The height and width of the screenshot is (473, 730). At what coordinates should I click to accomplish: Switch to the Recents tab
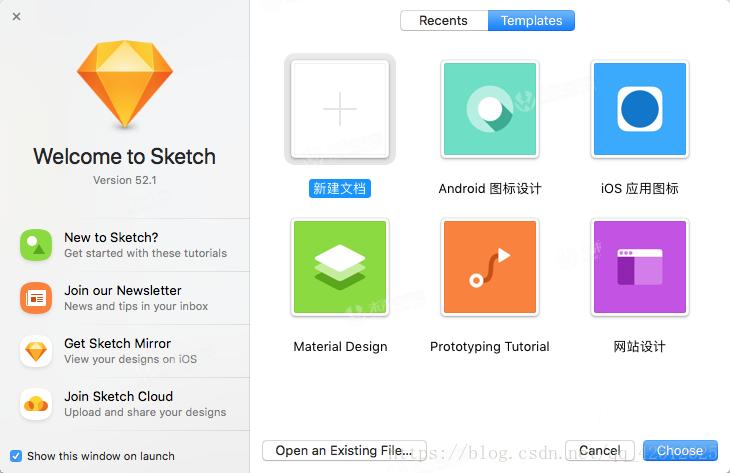click(x=444, y=20)
